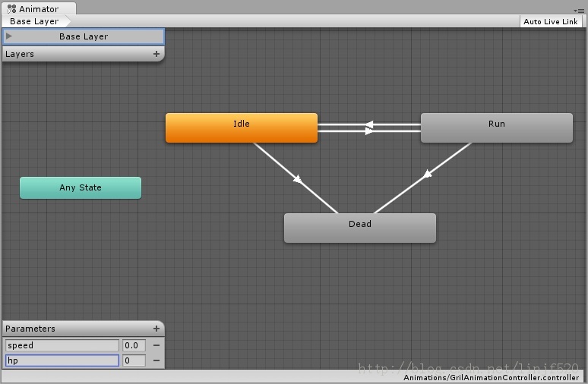This screenshot has width=588, height=384.
Task: Toggle Auto Live Link
Action: tap(551, 21)
